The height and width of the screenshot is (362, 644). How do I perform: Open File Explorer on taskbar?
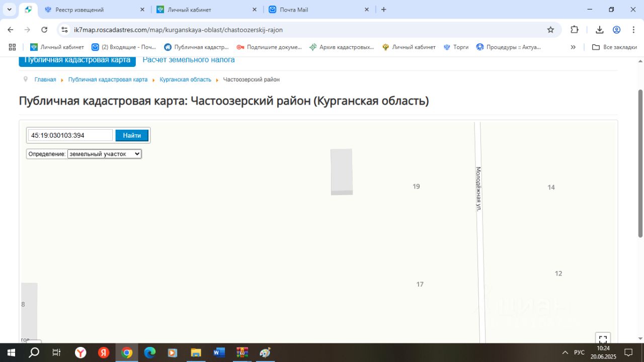(196, 352)
